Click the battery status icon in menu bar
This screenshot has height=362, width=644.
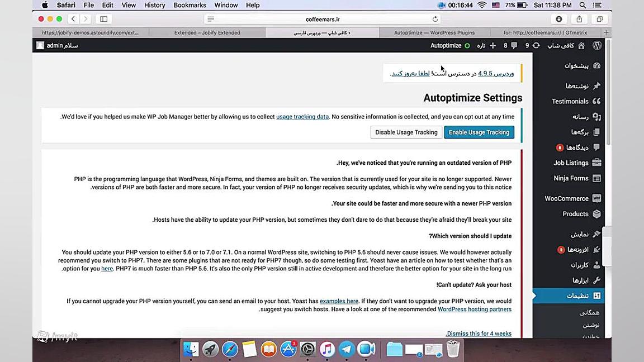tap(522, 6)
